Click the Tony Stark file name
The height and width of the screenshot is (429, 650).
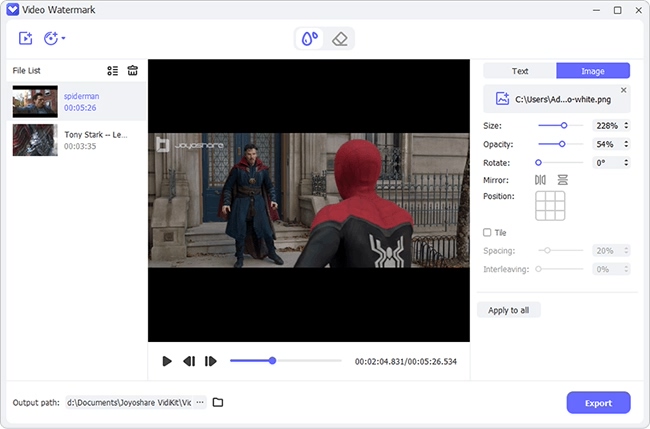click(96, 135)
